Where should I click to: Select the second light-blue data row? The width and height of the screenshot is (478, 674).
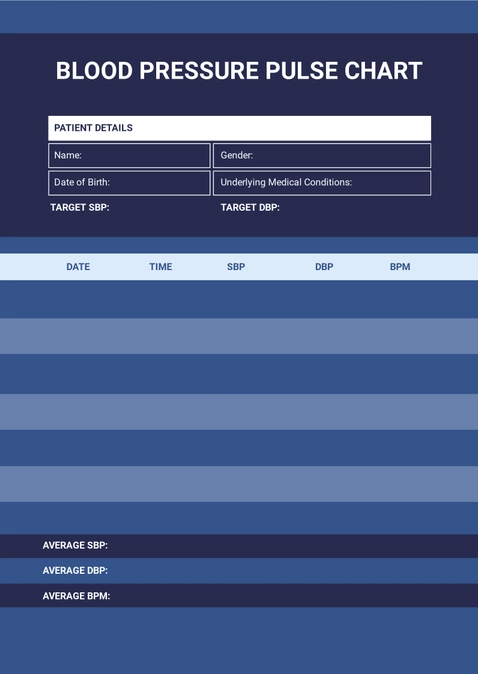(x=239, y=412)
